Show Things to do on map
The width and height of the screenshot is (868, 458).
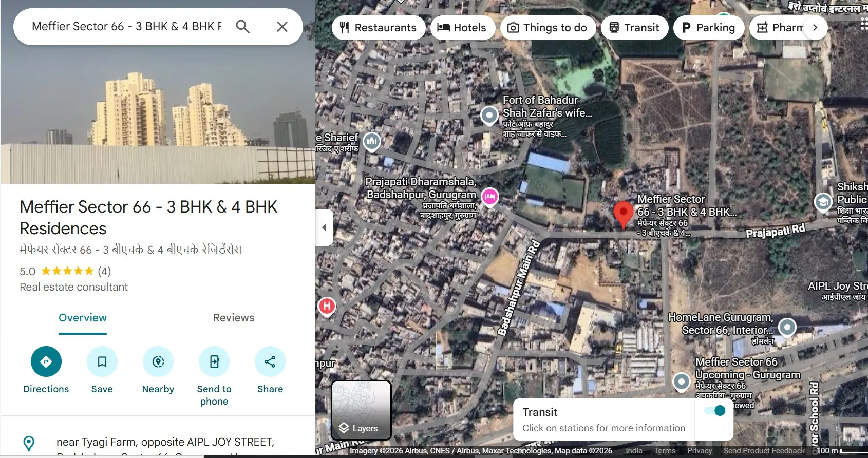point(548,28)
